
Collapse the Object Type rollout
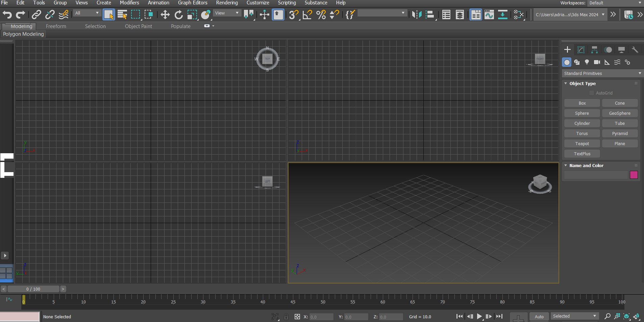pyautogui.click(x=566, y=83)
